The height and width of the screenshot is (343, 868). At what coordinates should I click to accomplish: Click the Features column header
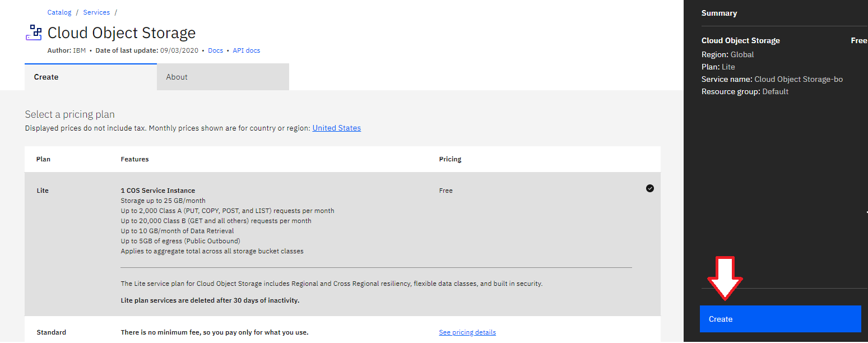(134, 159)
